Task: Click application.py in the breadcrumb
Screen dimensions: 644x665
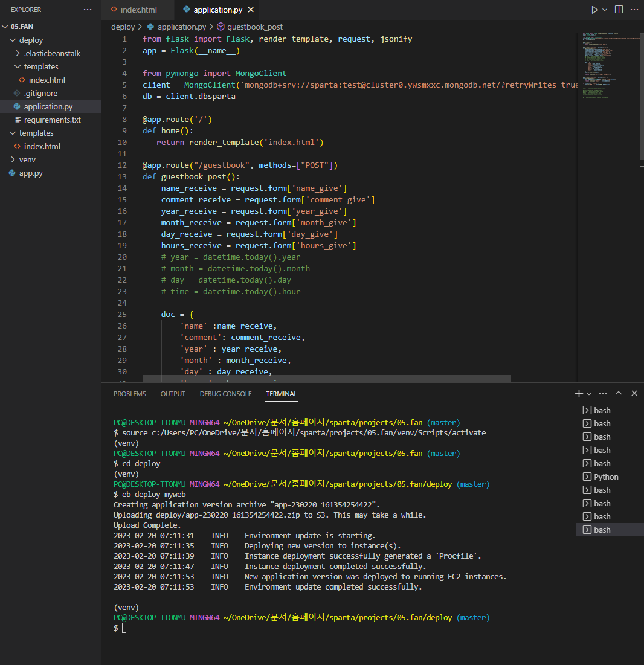Action: tap(182, 27)
